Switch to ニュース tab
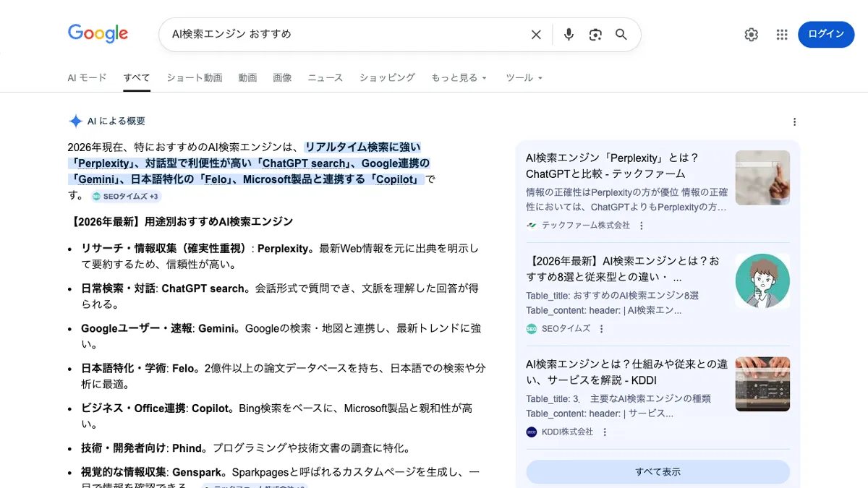The image size is (868, 488). pyautogui.click(x=325, y=78)
